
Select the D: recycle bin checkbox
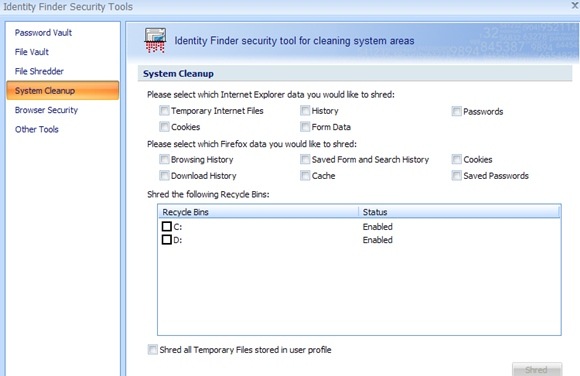[x=167, y=240]
